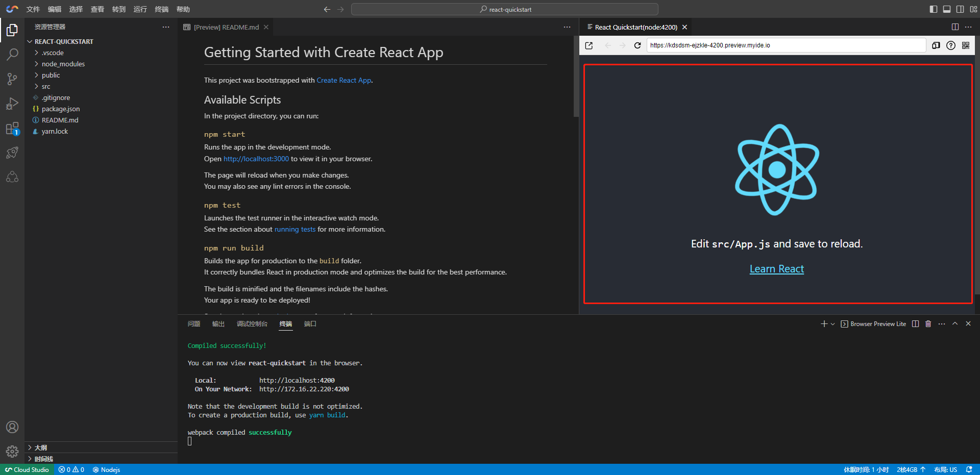Viewport: 980px width, 475px height.
Task: Click the react-quickstart command search box
Action: (505, 9)
